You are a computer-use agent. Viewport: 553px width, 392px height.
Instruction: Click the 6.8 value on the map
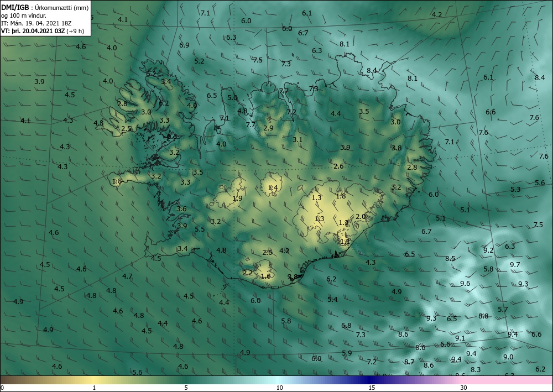346,325
